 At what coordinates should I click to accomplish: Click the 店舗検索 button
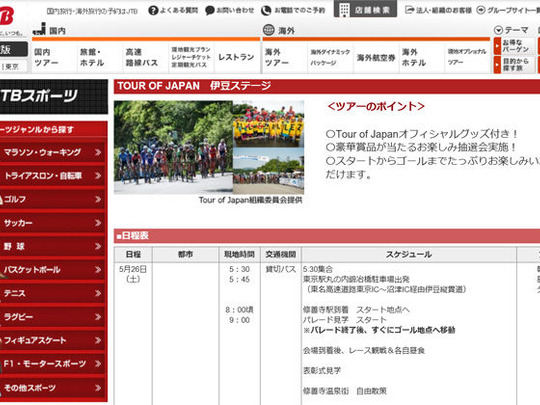click(x=365, y=9)
